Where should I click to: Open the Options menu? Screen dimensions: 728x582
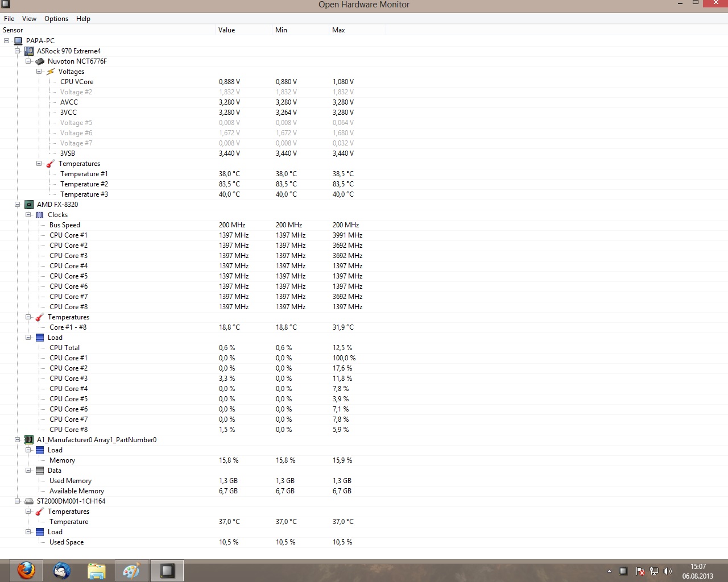(56, 19)
